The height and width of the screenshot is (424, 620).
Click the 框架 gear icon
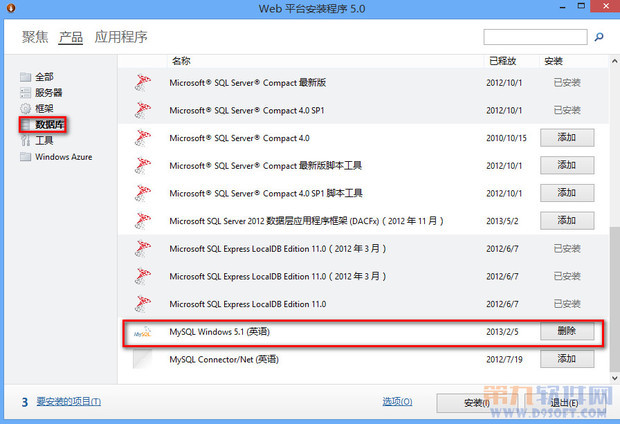coord(25,108)
